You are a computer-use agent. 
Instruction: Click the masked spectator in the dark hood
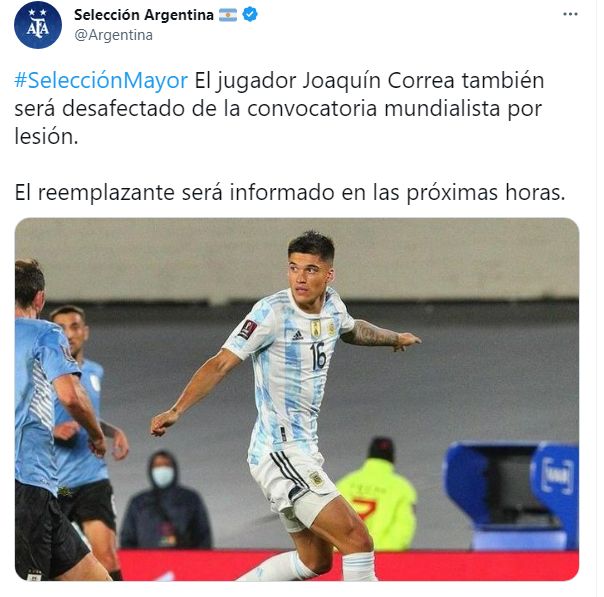(x=166, y=501)
